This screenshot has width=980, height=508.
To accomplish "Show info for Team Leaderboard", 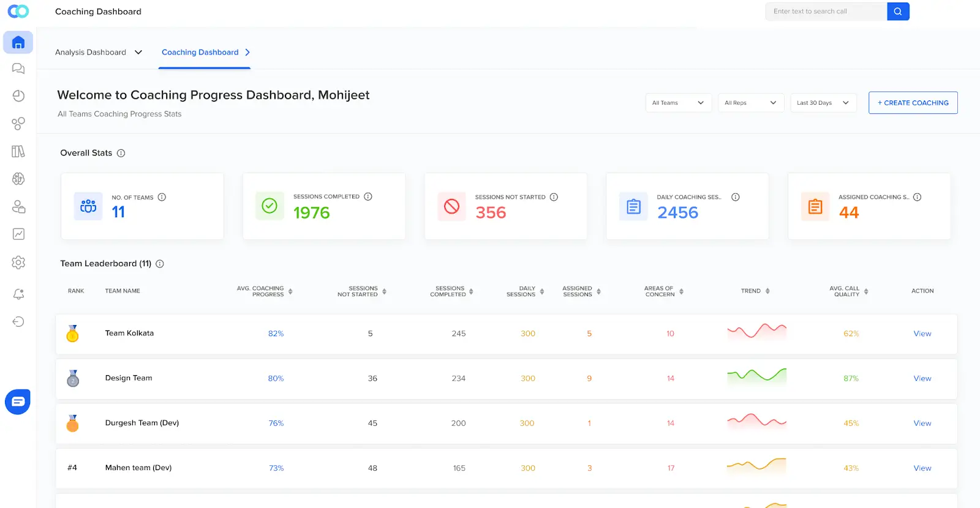I will 160,264.
